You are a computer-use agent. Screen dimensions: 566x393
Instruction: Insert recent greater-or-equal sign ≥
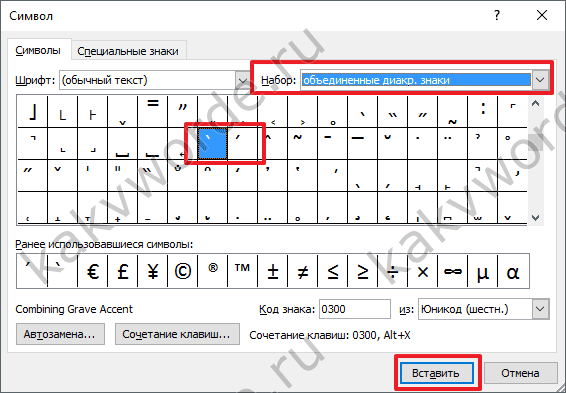pyautogui.click(x=362, y=271)
